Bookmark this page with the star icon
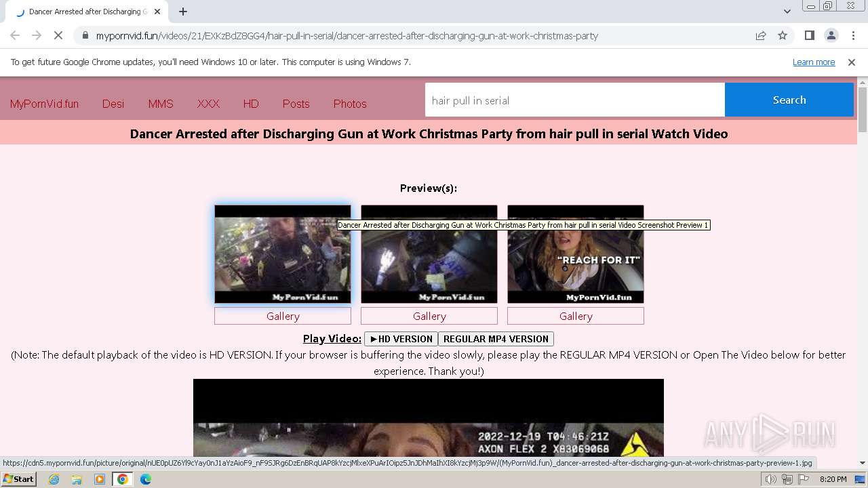Image resolution: width=868 pixels, height=488 pixels. [x=783, y=35]
